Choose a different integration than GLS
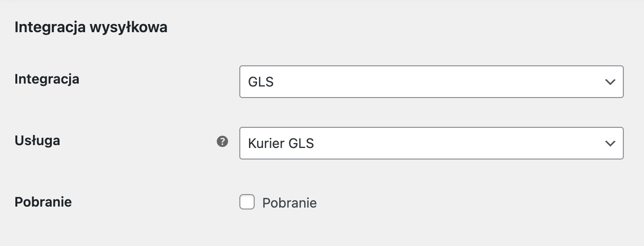 tap(432, 82)
